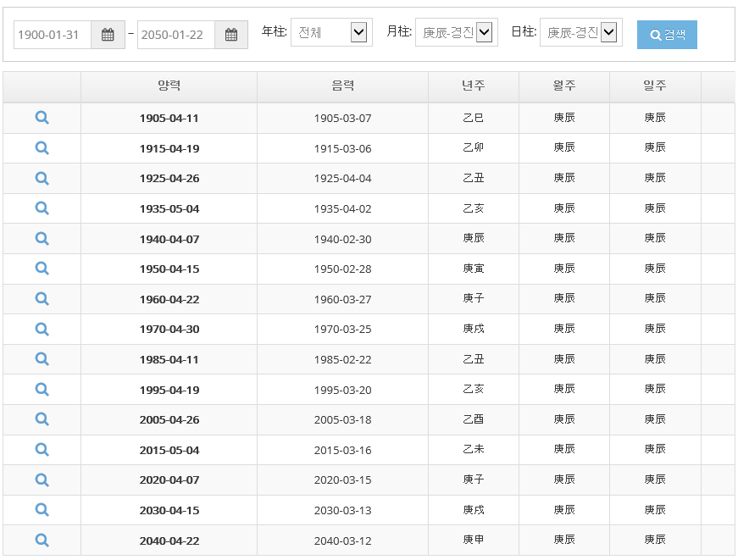Open details for the 2040-04-22 row
The width and height of the screenshot is (738, 560).
click(x=42, y=541)
